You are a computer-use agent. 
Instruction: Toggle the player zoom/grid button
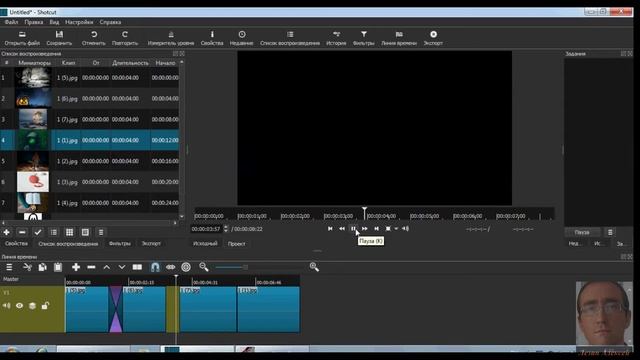coord(388,229)
